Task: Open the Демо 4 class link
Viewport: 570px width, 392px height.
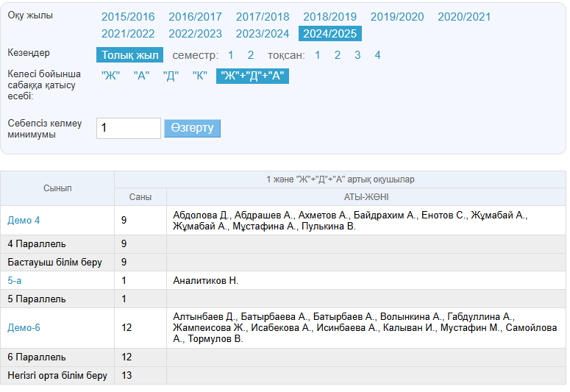Action: (x=24, y=220)
